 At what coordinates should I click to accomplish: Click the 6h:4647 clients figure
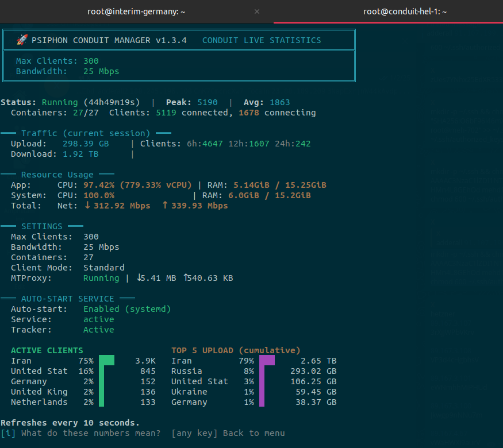[205, 144]
